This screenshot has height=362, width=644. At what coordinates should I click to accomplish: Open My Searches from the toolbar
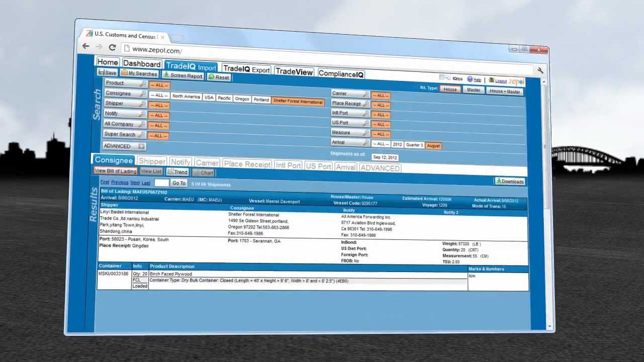click(139, 74)
